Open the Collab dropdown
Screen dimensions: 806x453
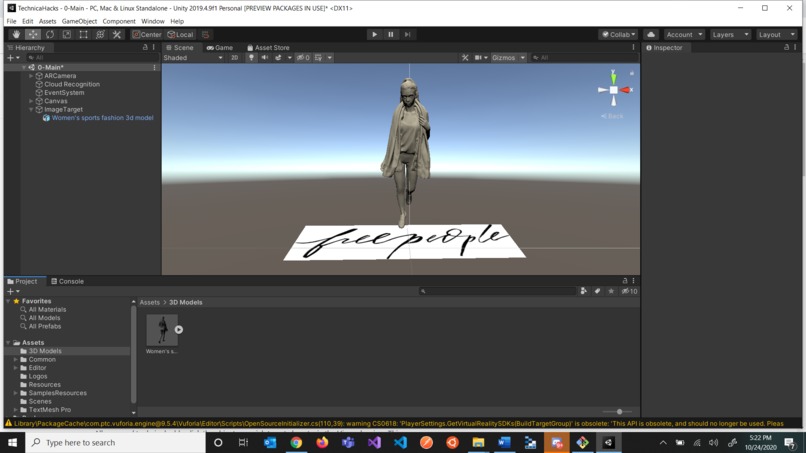(x=619, y=34)
